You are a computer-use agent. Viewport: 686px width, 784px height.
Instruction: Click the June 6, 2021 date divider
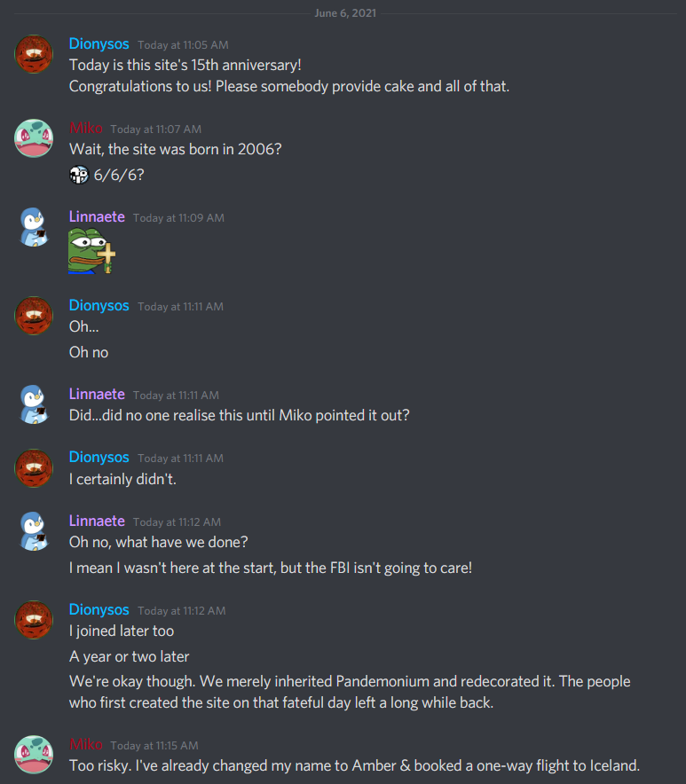tap(345, 13)
